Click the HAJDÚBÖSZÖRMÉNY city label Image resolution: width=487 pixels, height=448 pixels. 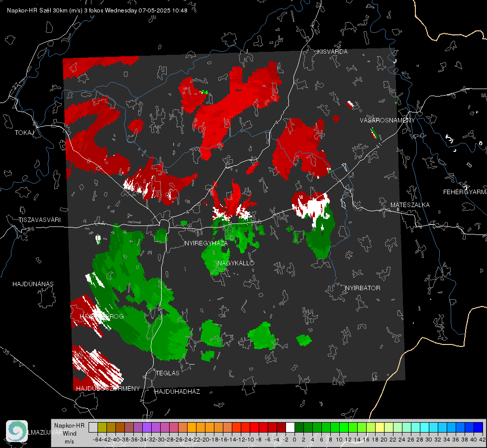[108, 388]
